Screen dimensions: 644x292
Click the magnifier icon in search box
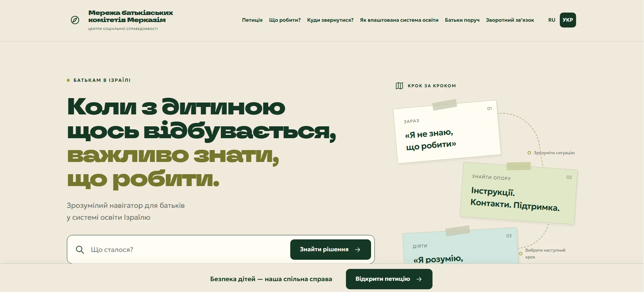pos(80,250)
